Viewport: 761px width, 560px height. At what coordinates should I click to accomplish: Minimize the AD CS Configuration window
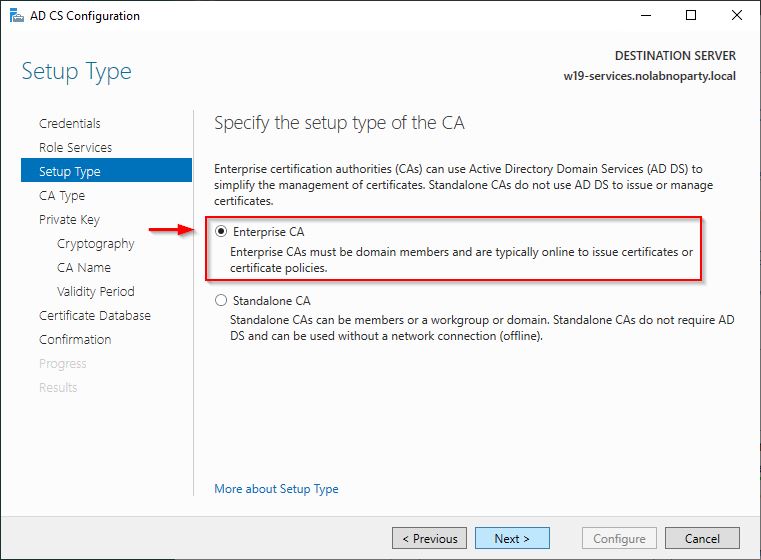(x=646, y=16)
